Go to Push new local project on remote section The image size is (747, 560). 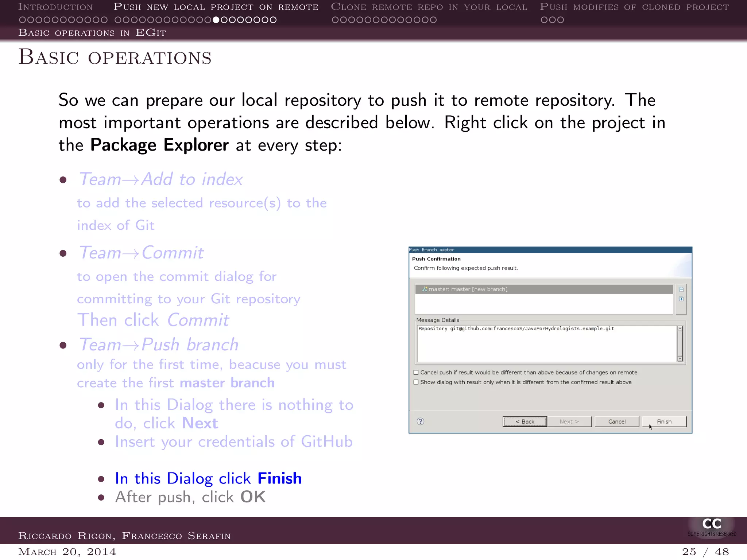216,7
